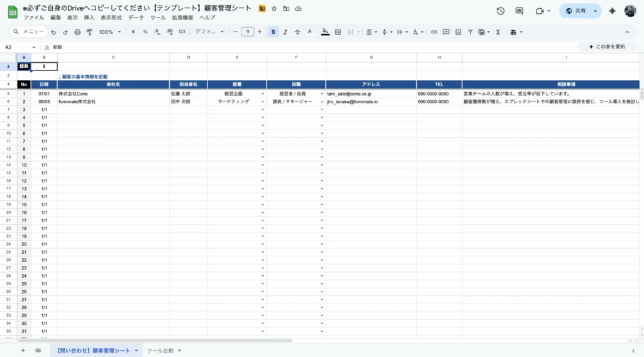Switch to the ツール比較 sheet tab
Viewport: 644px width, 357px height.
point(163,350)
